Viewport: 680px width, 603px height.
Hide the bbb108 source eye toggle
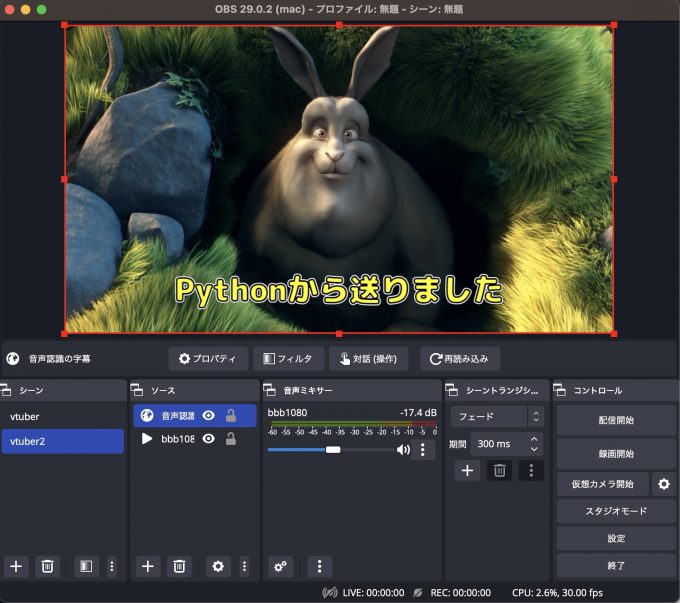click(x=209, y=439)
